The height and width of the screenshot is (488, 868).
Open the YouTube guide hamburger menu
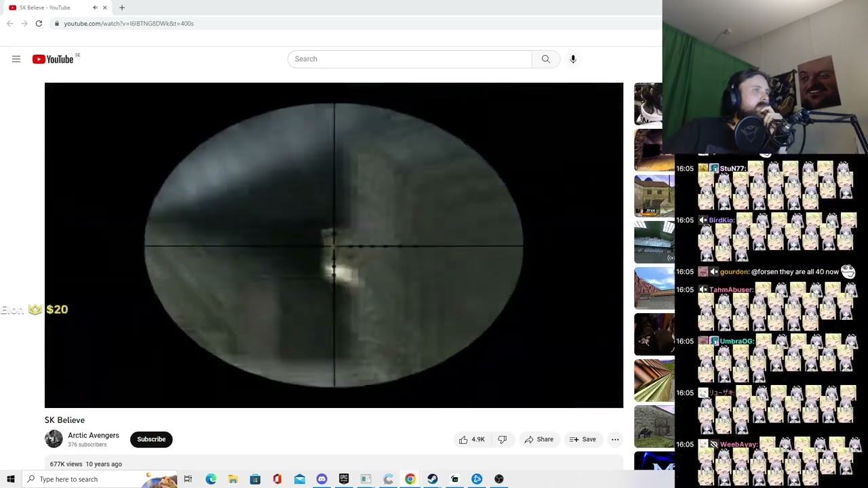click(x=16, y=59)
